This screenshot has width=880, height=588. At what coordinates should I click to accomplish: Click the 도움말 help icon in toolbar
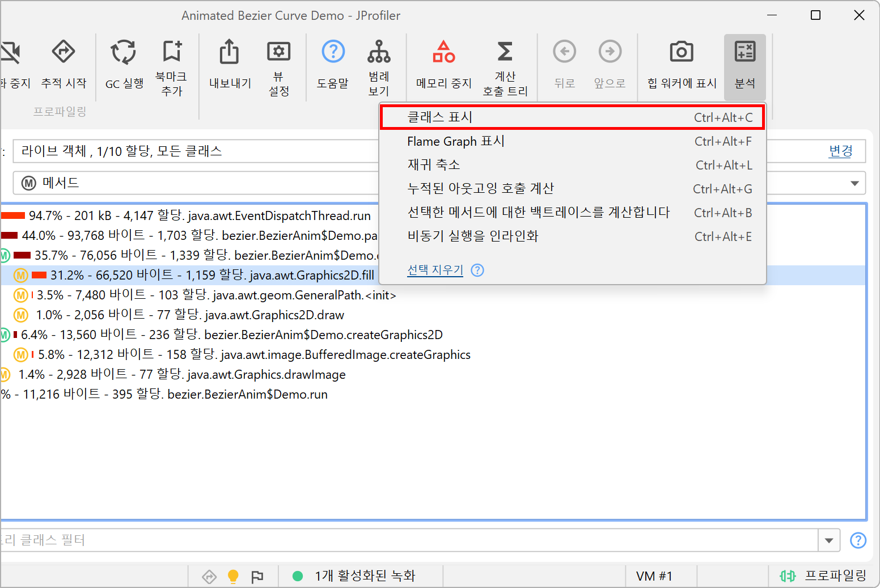(x=333, y=53)
